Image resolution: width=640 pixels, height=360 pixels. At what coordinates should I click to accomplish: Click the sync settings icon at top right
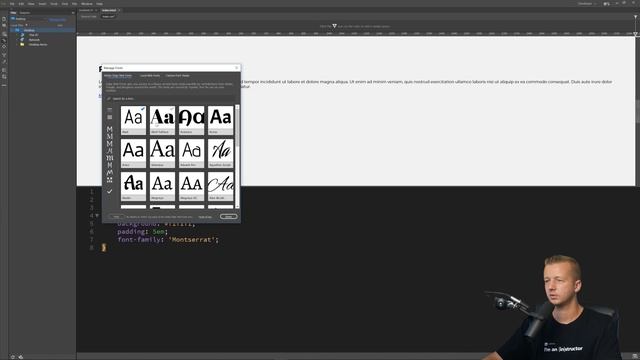pyautogui.click(x=607, y=4)
